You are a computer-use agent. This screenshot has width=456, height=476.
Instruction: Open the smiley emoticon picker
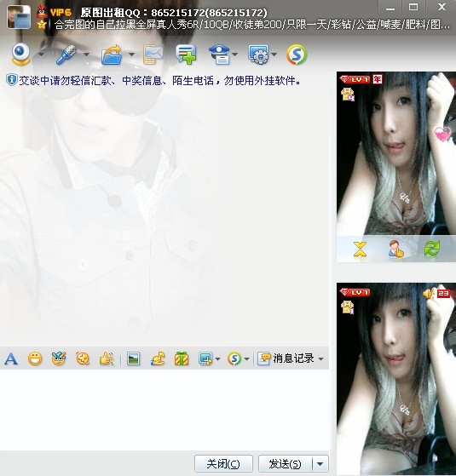pyautogui.click(x=35, y=358)
